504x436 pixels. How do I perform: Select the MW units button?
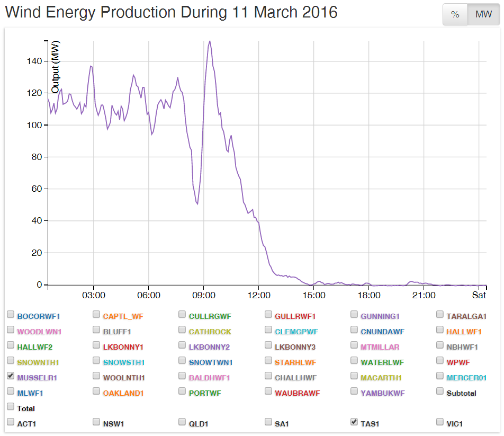coord(483,15)
